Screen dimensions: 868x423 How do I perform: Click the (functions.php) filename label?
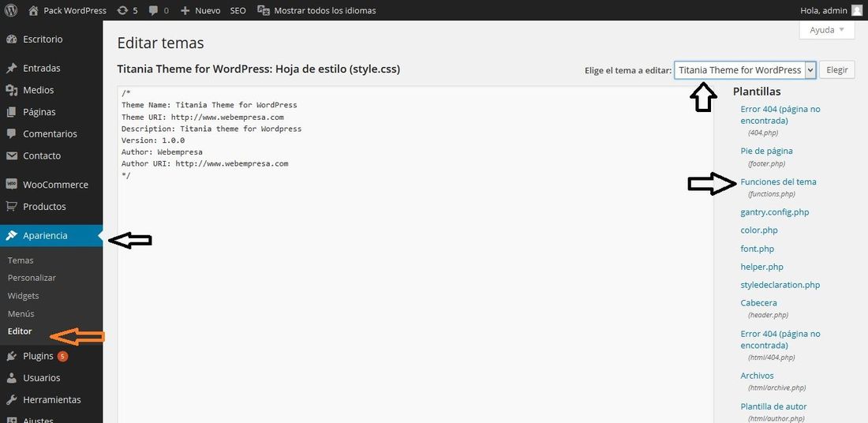point(771,194)
